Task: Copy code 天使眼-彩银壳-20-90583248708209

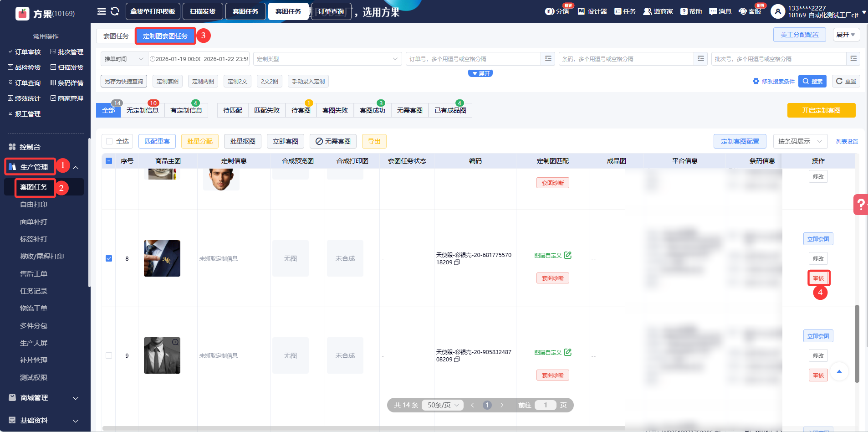Action: point(457,360)
